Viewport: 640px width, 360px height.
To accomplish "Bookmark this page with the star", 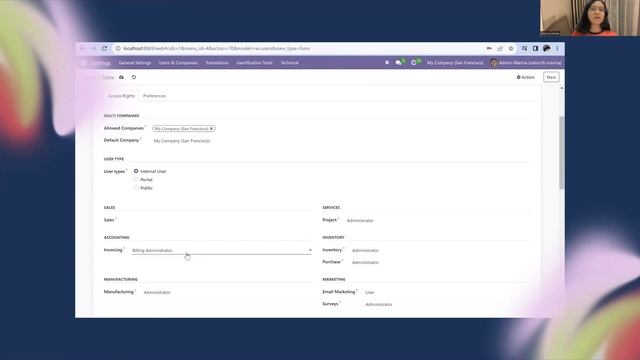I will [x=511, y=48].
